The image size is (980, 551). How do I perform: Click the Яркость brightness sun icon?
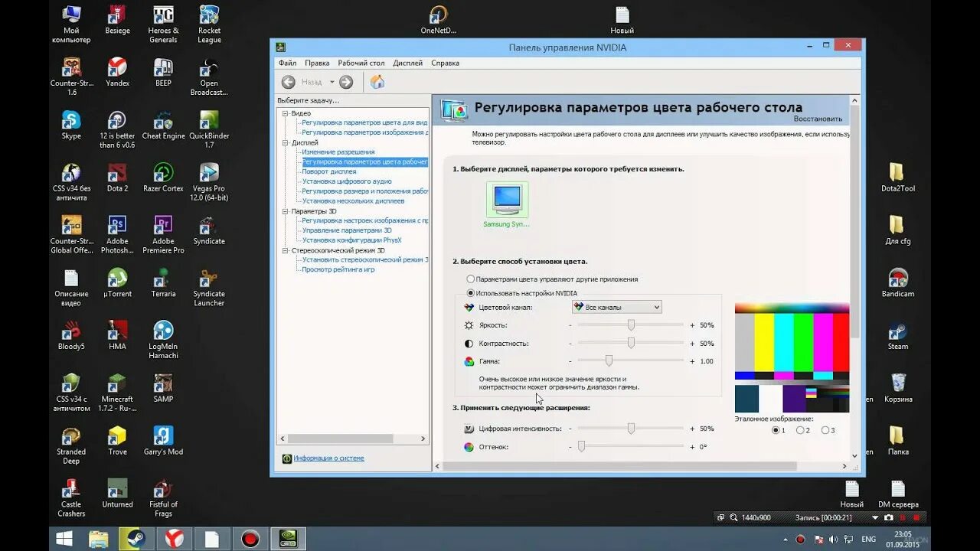pos(469,325)
